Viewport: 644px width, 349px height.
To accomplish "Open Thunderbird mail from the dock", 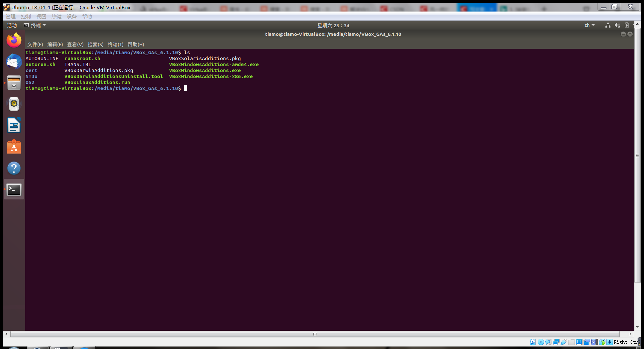I will (x=14, y=61).
